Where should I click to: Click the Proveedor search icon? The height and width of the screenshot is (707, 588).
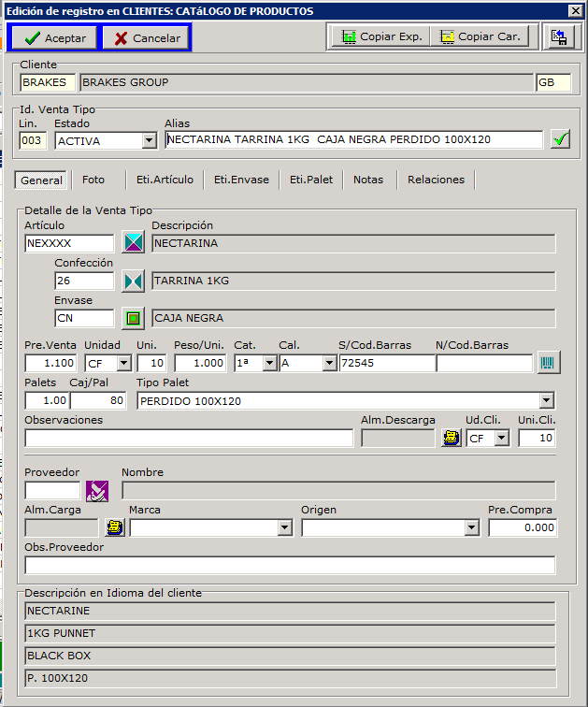[x=97, y=490]
